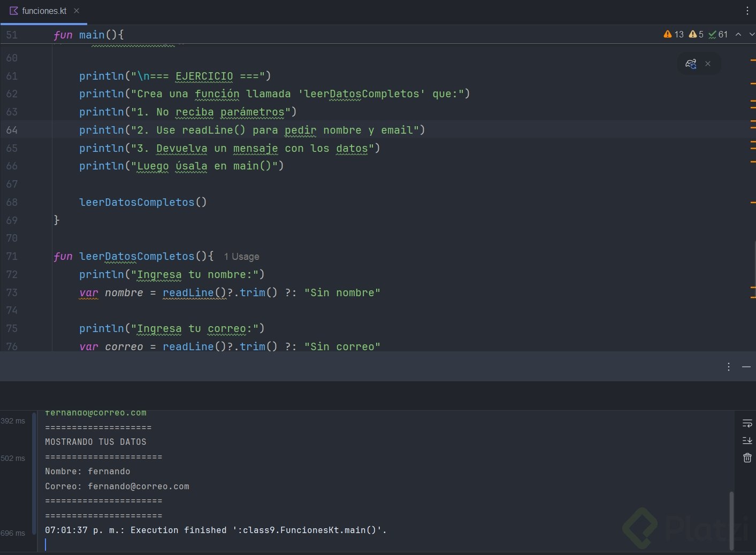The height and width of the screenshot is (555, 756).
Task: Minimize the run tool window panel
Action: tap(746, 367)
